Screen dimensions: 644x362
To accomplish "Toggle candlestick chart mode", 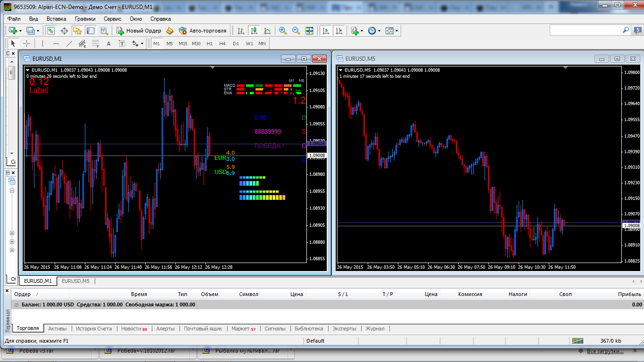I will [x=254, y=31].
